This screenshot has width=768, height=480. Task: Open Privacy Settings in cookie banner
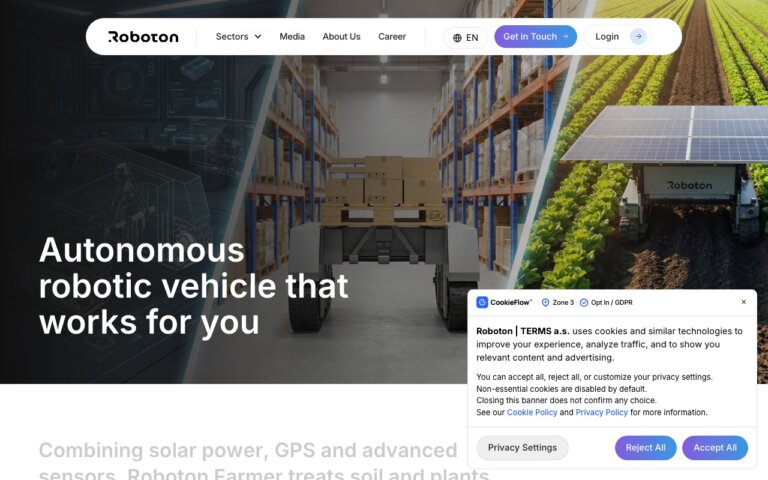522,448
